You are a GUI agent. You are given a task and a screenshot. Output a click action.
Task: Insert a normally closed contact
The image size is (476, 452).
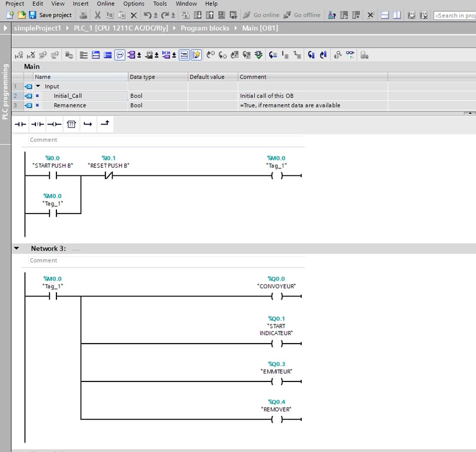[37, 124]
